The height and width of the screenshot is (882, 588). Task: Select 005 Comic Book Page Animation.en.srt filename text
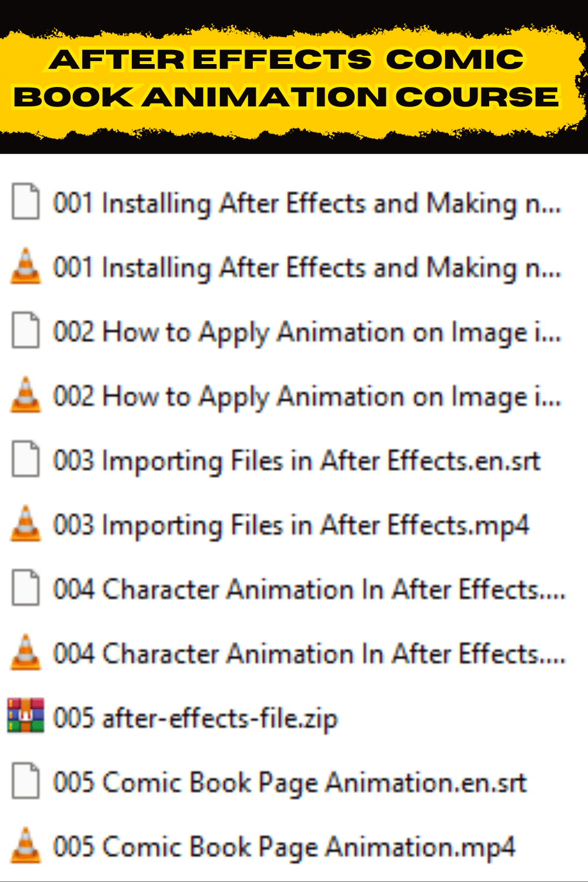pyautogui.click(x=290, y=783)
